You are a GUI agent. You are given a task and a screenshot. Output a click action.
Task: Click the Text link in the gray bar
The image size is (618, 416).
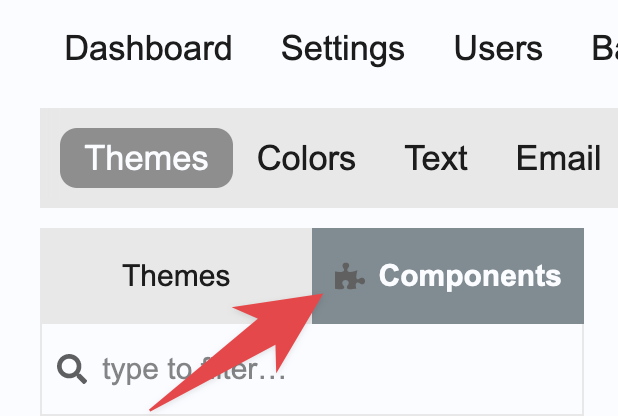coord(436,158)
